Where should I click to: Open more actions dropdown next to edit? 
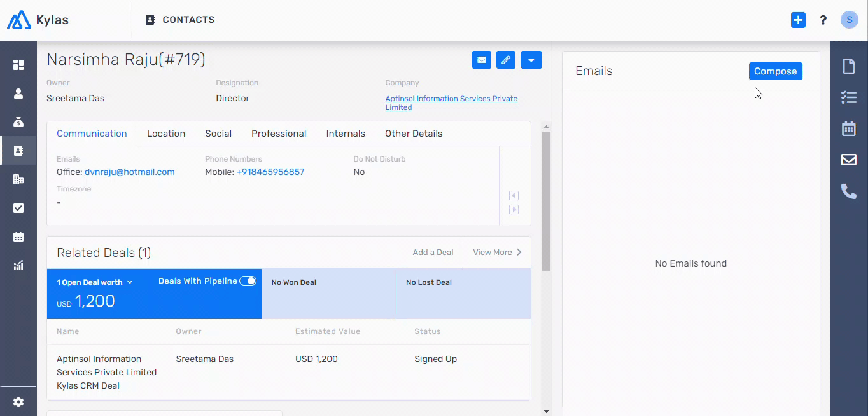pos(531,60)
